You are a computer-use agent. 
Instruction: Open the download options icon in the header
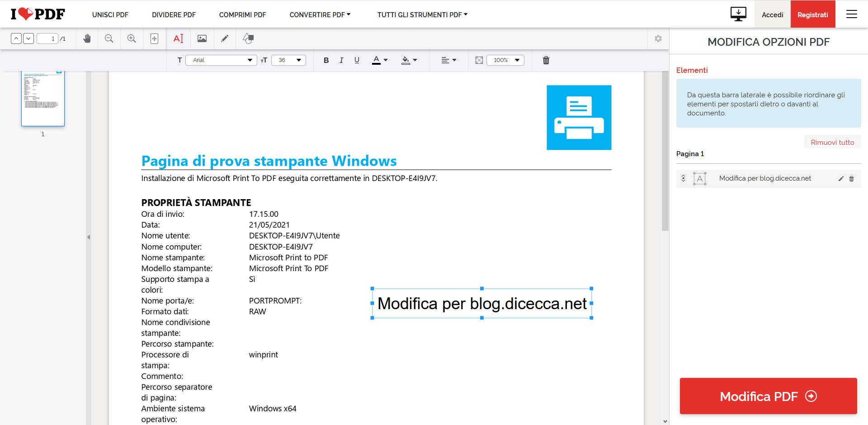pos(738,14)
